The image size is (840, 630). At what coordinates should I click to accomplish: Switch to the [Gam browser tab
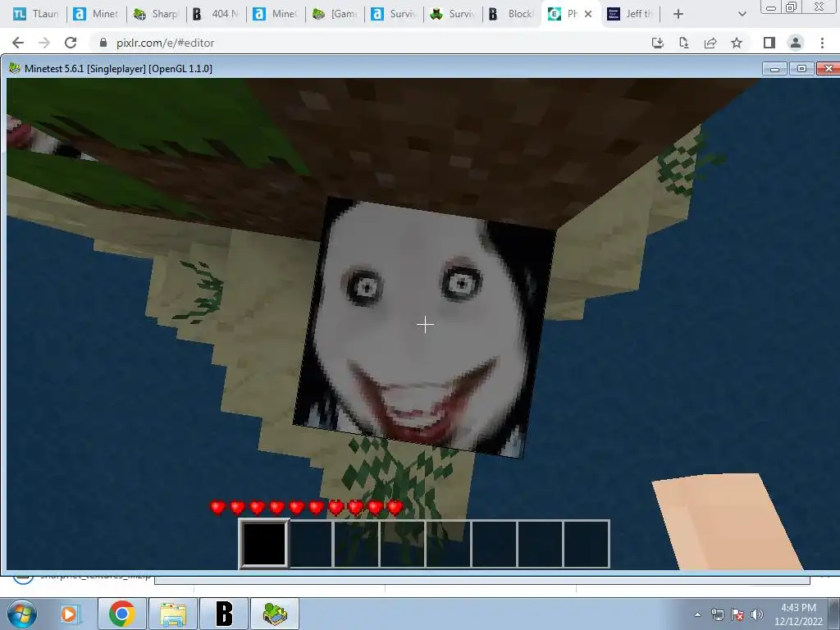(x=336, y=14)
